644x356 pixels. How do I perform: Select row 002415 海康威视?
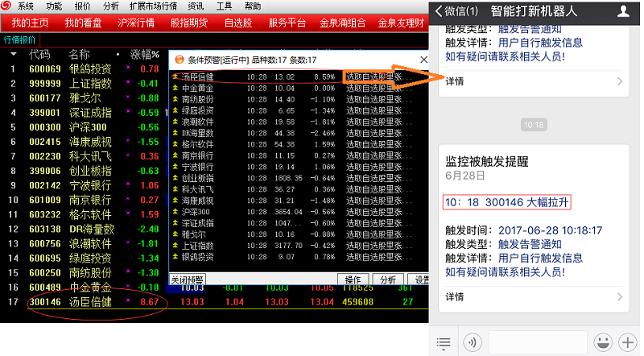point(85,142)
